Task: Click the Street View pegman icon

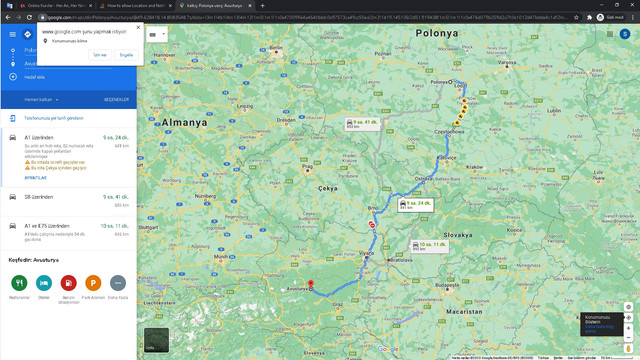Action: (x=629, y=349)
